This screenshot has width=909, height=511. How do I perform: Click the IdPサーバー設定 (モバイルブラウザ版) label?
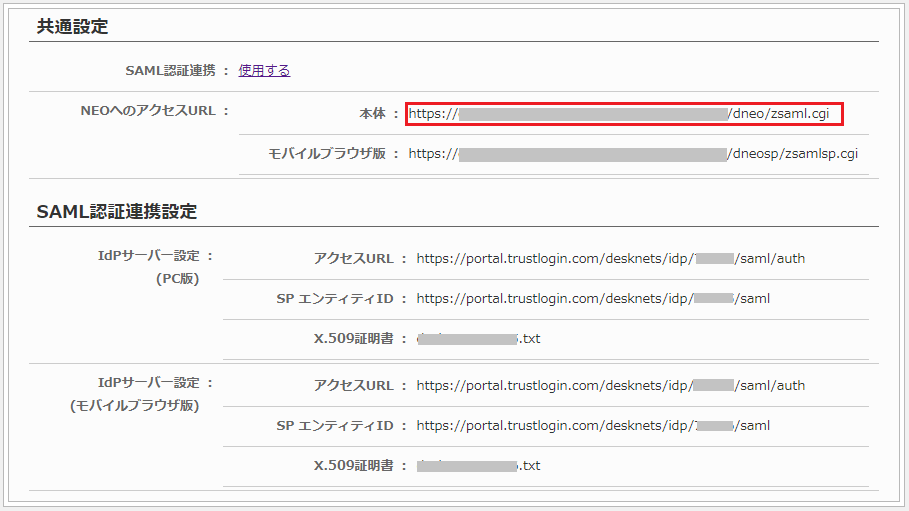134,394
